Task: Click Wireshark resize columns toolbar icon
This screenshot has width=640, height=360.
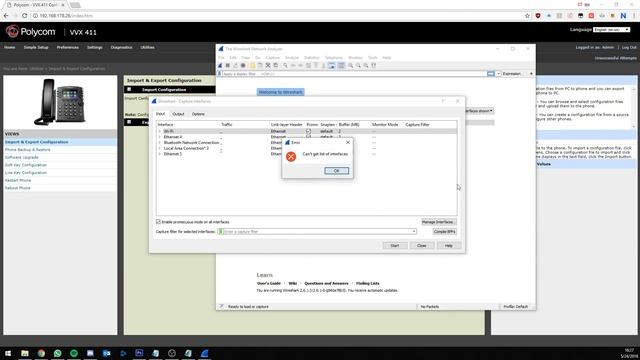Action: pyautogui.click(x=373, y=65)
